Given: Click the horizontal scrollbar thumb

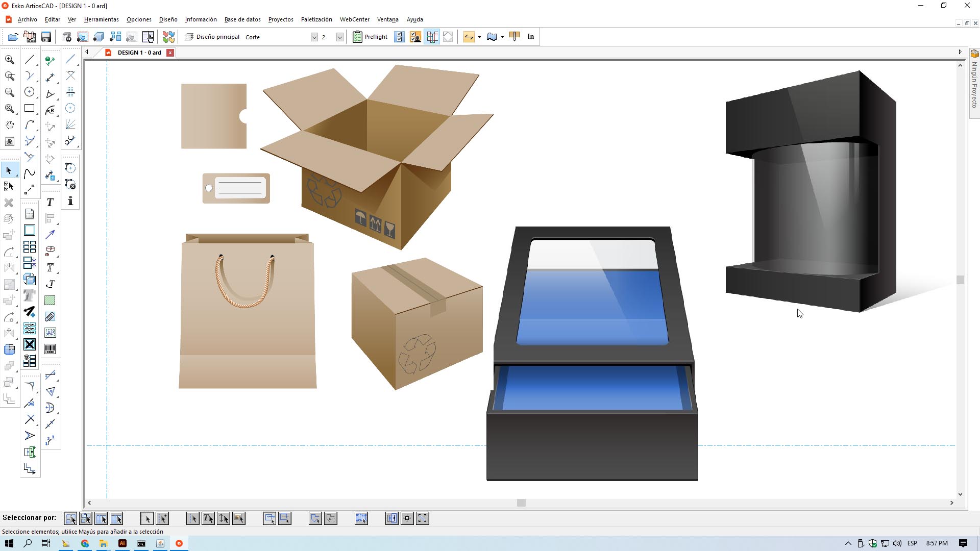Looking at the screenshot, I should (x=521, y=503).
